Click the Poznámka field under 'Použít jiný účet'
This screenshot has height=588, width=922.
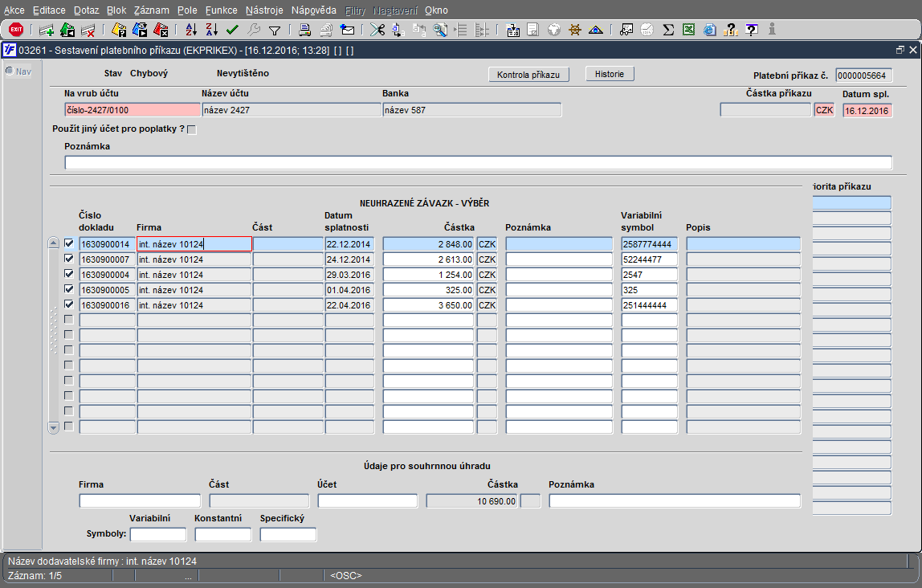point(478,162)
